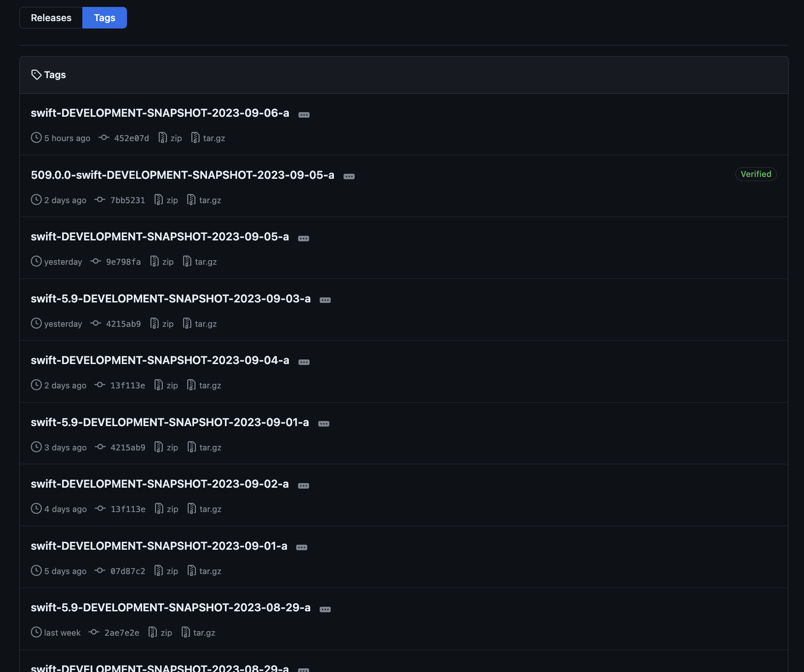Download zip for commit 2ae7e2e tag
The image size is (804, 672).
[160, 632]
